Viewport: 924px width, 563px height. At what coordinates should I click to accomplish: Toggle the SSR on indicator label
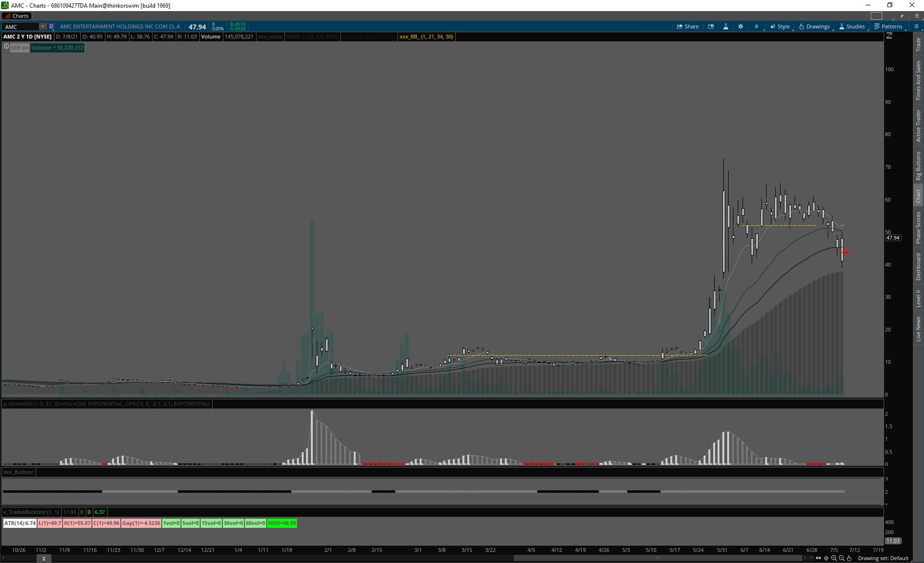pyautogui.click(x=20, y=48)
